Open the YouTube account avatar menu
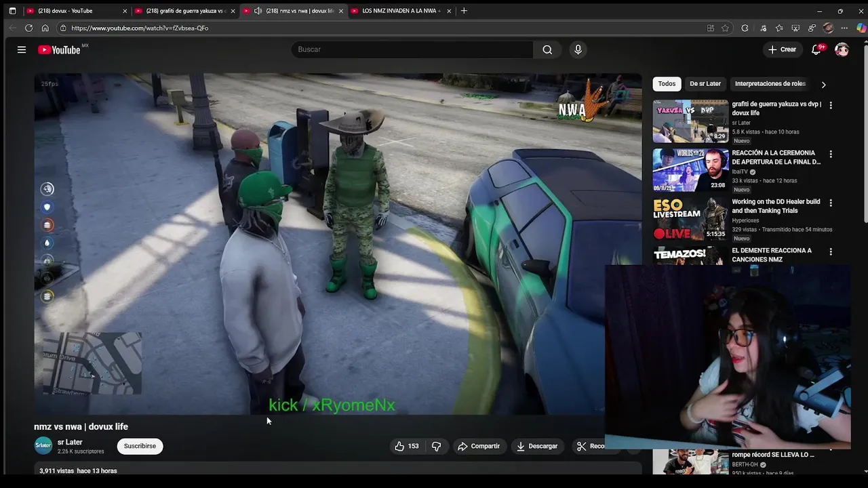 (842, 49)
